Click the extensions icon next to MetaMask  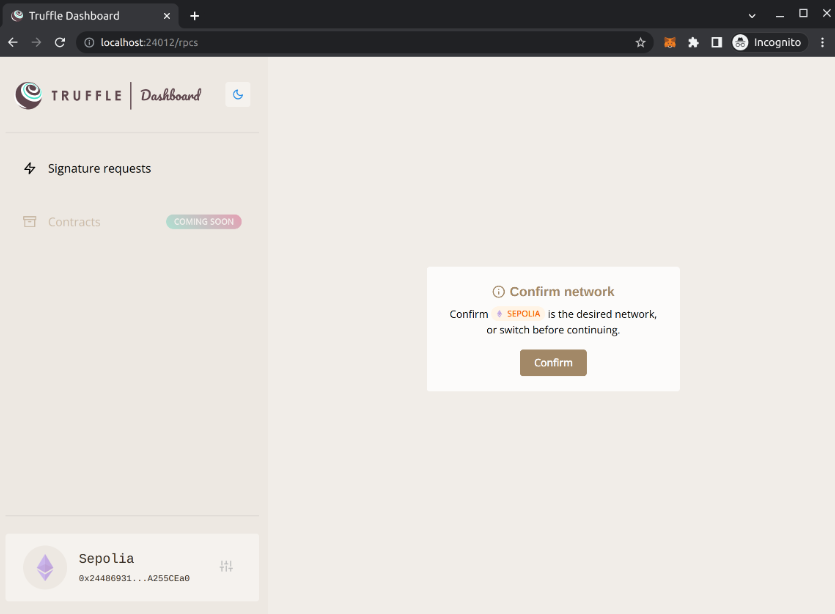coord(694,42)
